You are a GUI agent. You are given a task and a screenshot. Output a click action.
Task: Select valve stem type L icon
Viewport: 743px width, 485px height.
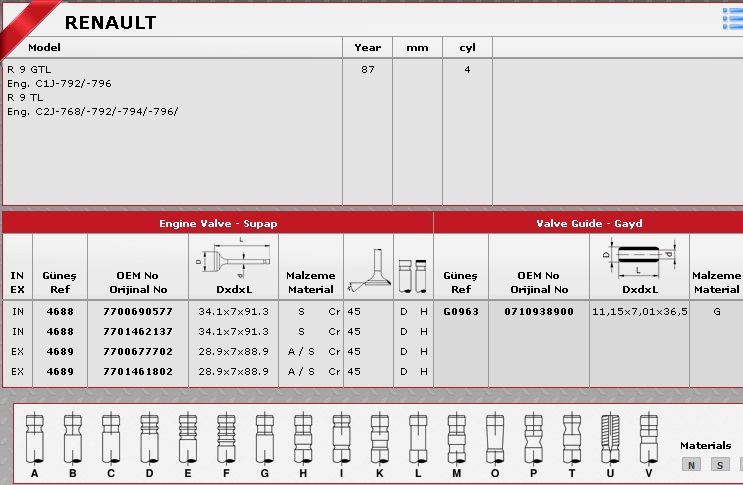tap(417, 438)
